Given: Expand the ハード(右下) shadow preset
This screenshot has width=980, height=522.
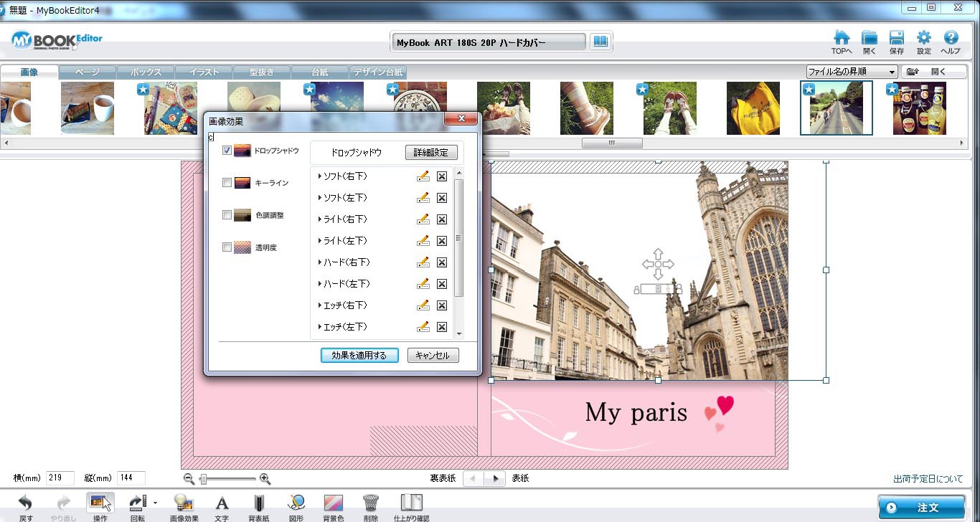Looking at the screenshot, I should 320,262.
